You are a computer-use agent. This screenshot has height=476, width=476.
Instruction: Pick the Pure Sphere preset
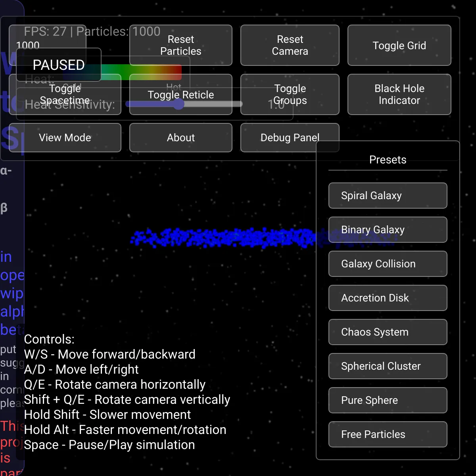388,400
